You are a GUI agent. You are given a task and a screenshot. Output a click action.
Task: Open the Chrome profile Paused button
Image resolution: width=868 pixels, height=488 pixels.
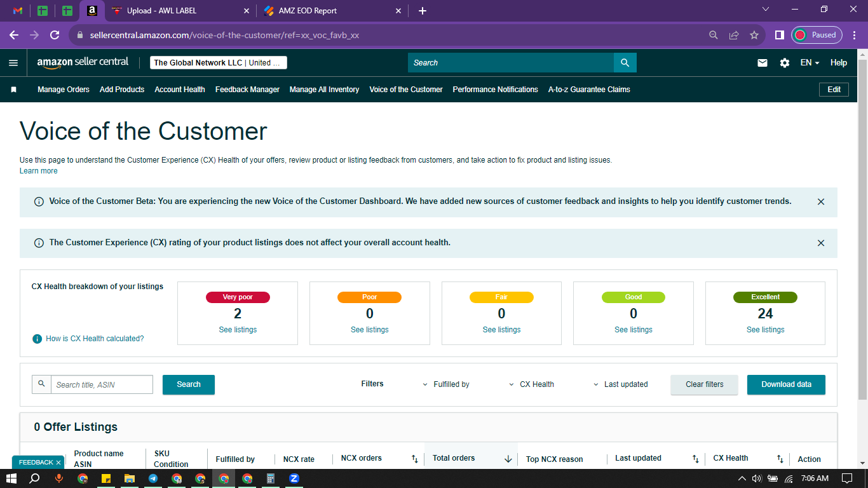tap(817, 36)
